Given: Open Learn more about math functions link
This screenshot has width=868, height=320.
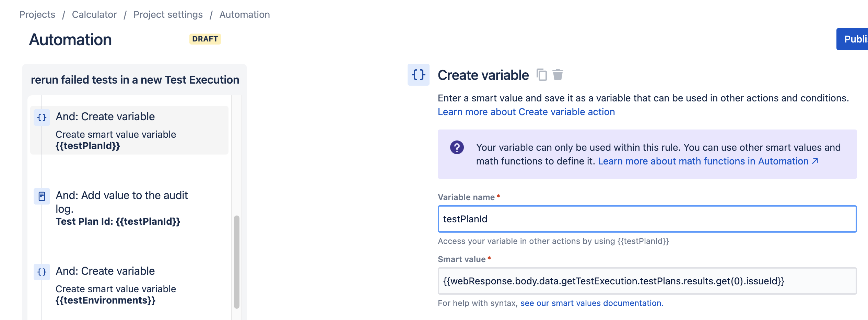Looking at the screenshot, I should click(x=708, y=161).
